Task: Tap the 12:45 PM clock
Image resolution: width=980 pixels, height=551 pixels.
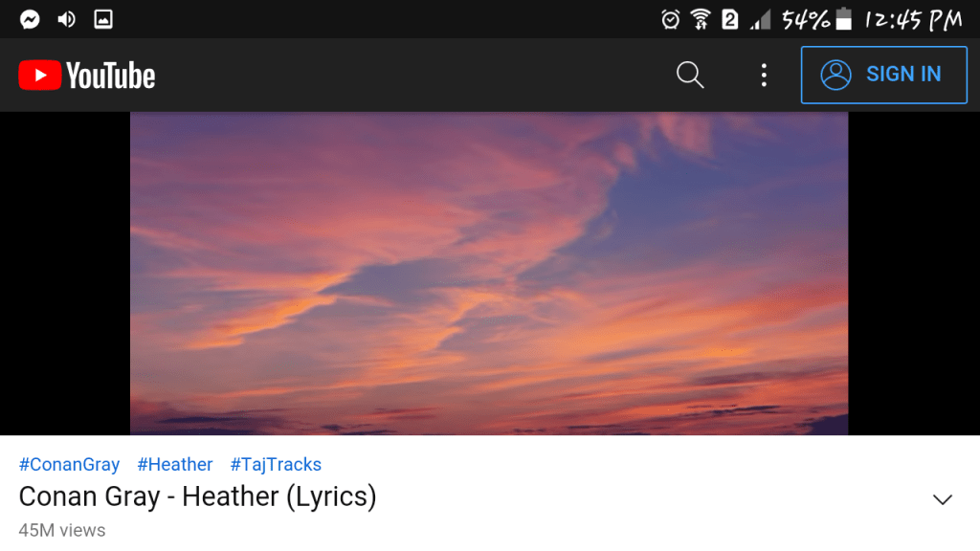Action: click(x=913, y=19)
